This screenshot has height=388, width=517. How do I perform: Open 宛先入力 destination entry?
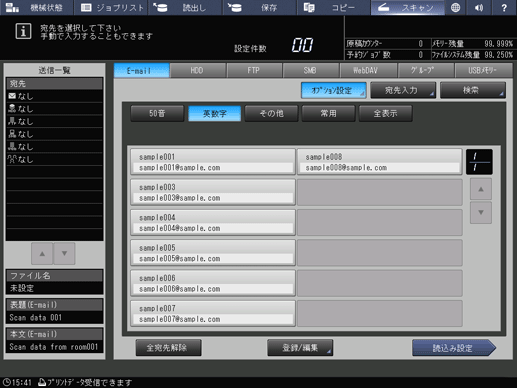403,90
